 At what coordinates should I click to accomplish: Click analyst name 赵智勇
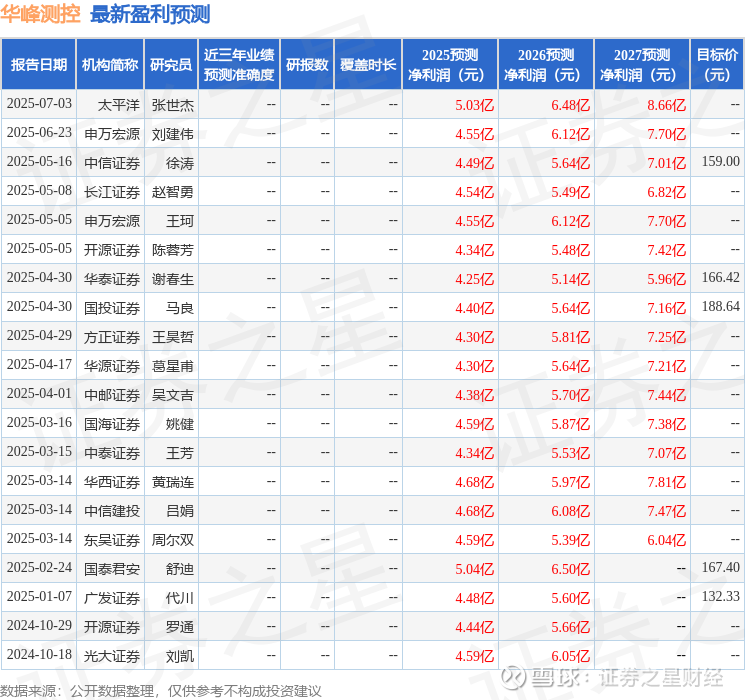(172, 192)
